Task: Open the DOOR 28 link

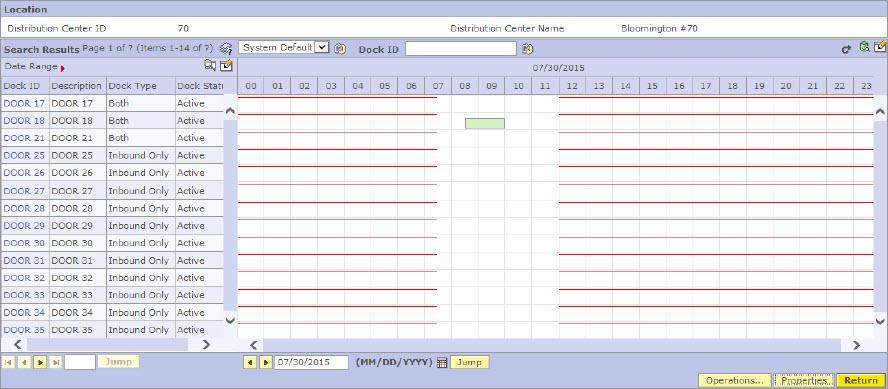Action: pos(24,208)
